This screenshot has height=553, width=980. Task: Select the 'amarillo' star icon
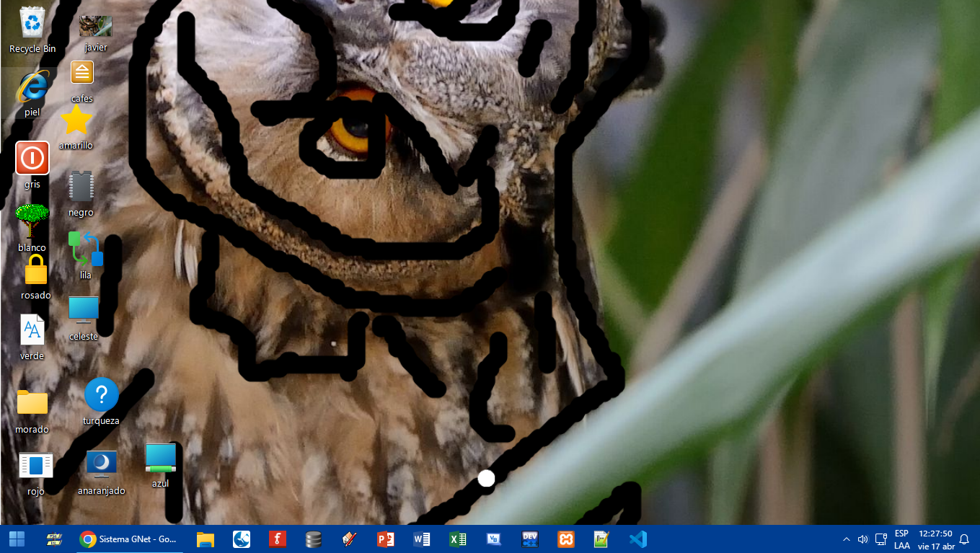tap(76, 120)
